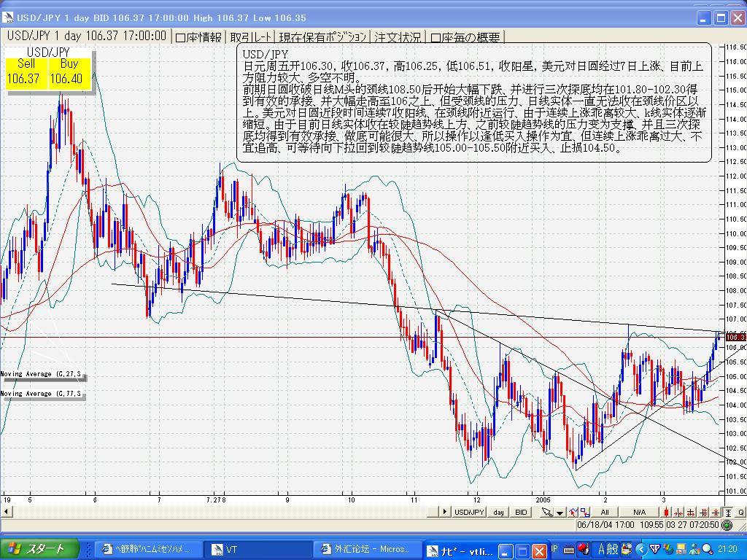Open the first Internet Explorer taskbar item
Viewport: 747px width, 560px height.
click(x=147, y=550)
